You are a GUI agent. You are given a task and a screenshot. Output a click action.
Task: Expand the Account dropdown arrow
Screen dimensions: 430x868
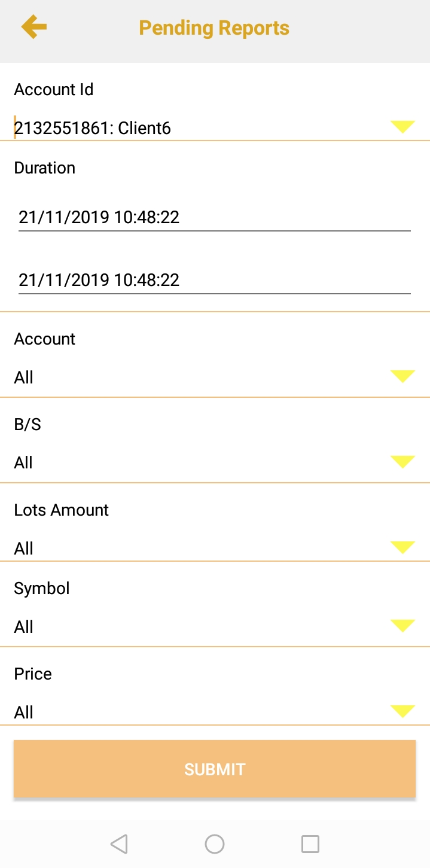click(x=402, y=376)
